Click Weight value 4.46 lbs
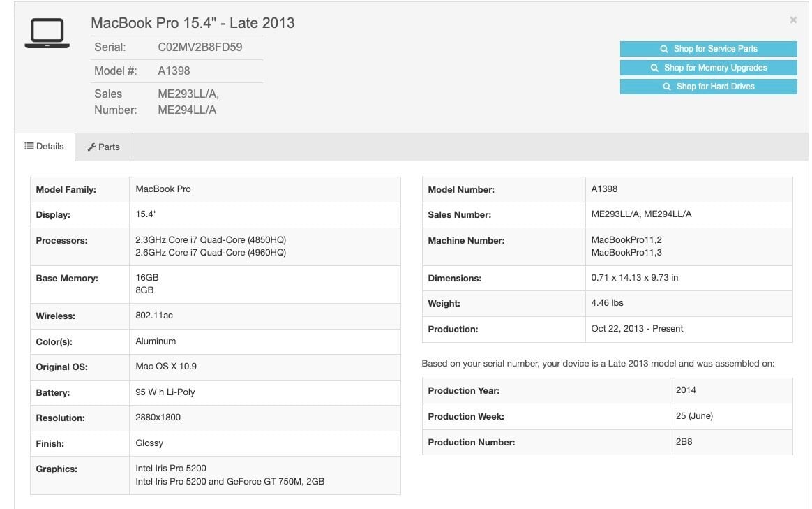 pyautogui.click(x=608, y=303)
